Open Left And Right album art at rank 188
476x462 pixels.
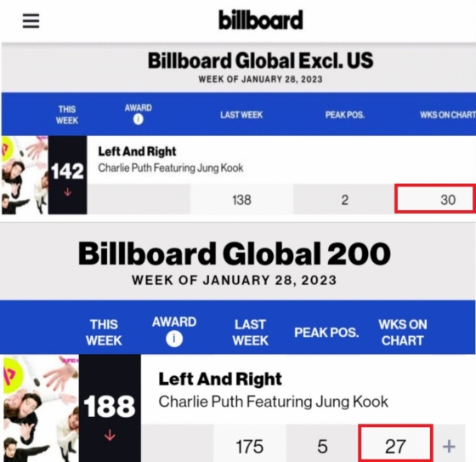click(41, 408)
